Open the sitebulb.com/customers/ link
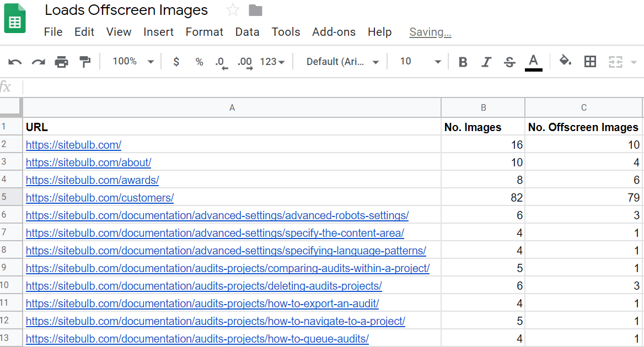This screenshot has height=347, width=644. click(x=100, y=198)
